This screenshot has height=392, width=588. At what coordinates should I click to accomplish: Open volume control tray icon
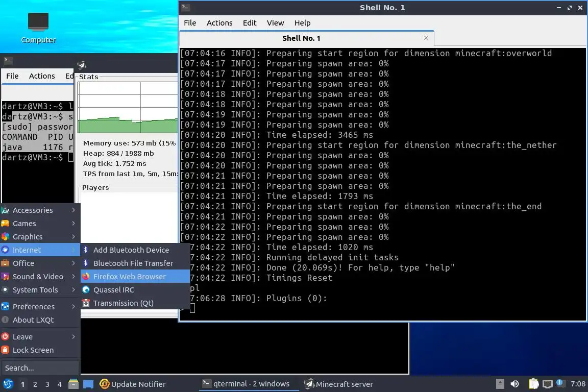click(x=515, y=384)
